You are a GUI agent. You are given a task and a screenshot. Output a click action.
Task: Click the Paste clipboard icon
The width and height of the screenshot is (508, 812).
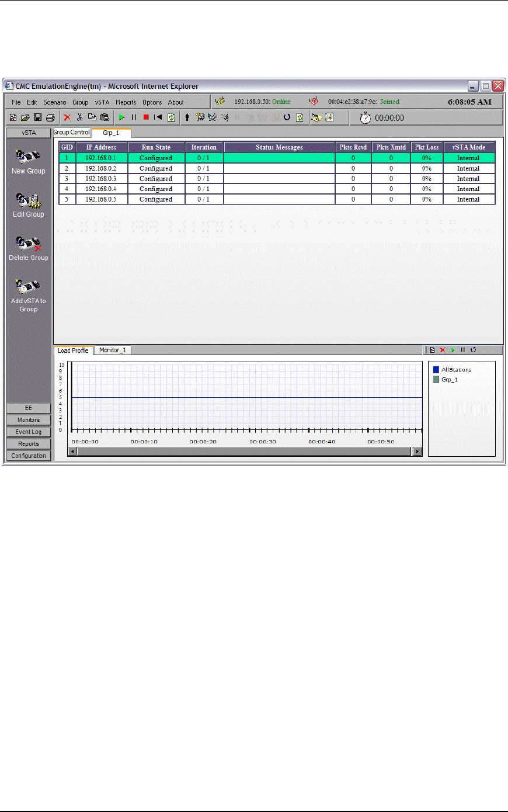click(x=105, y=117)
